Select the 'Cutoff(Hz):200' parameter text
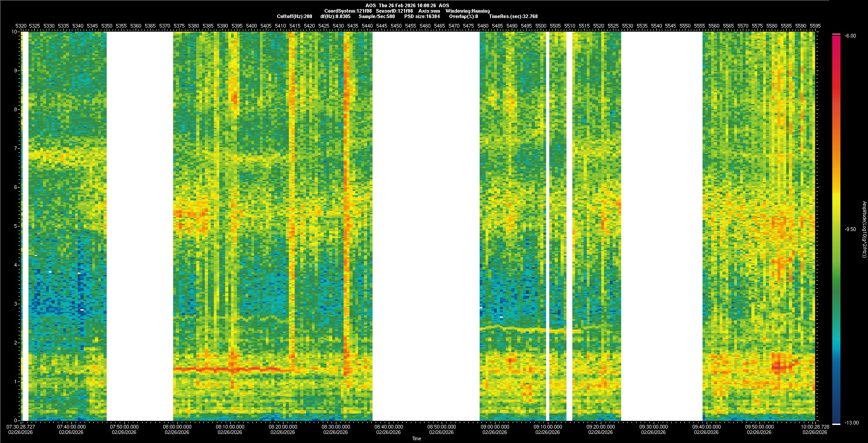This screenshot has width=868, height=443. (294, 16)
